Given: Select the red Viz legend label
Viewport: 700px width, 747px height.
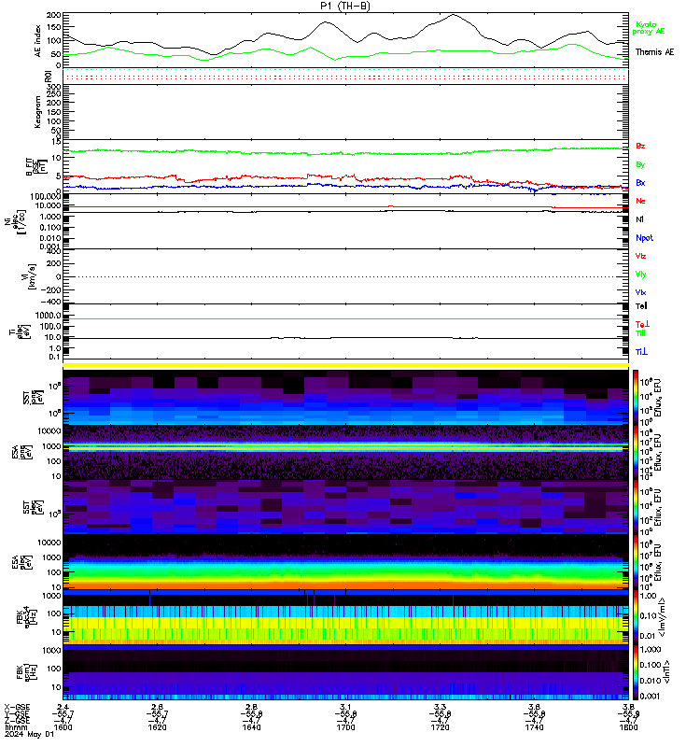Looking at the screenshot, I should (640, 256).
